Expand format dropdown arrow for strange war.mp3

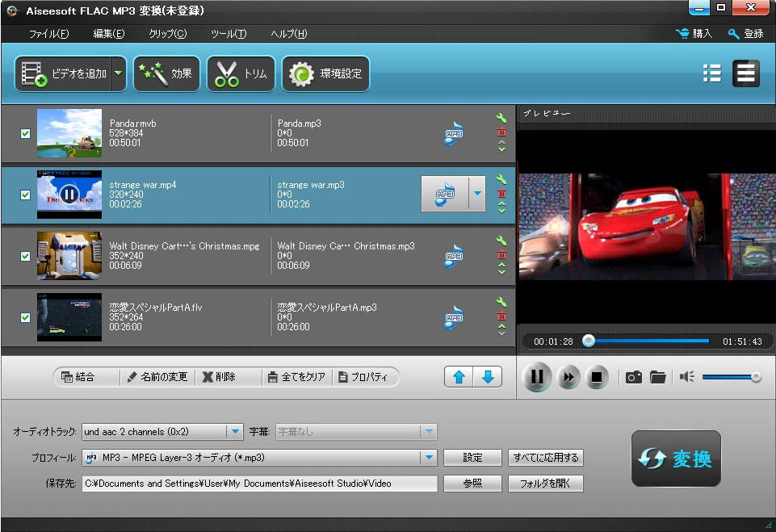[477, 194]
